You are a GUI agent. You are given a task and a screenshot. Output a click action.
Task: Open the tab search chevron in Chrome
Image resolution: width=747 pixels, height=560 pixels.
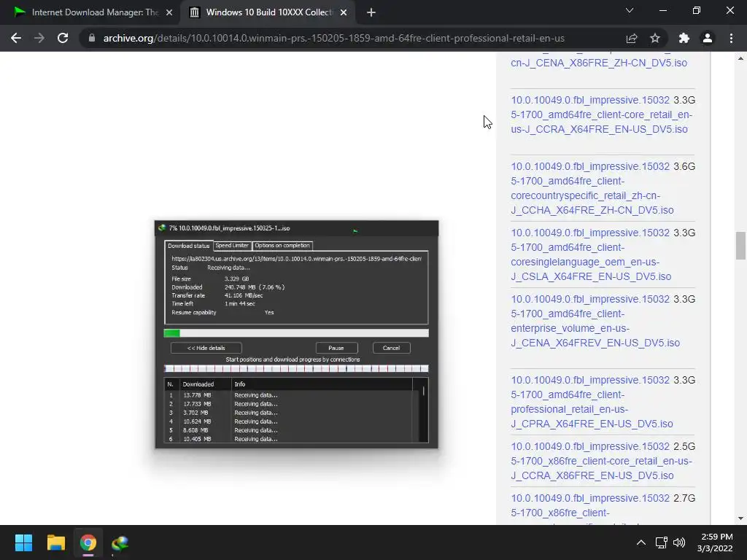click(x=630, y=10)
